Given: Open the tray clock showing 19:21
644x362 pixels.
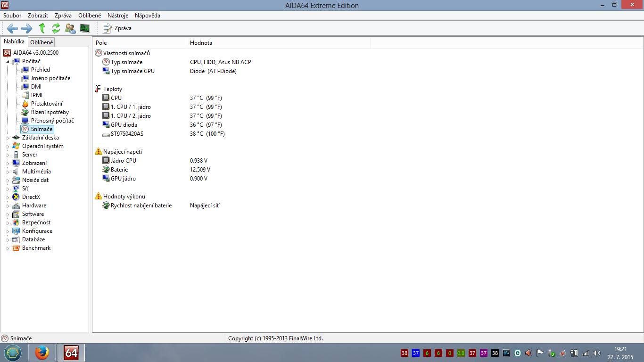Looking at the screenshot, I should point(620,353).
